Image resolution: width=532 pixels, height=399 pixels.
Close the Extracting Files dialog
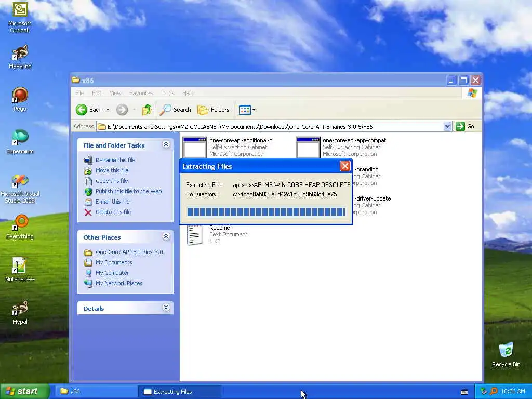[345, 166]
